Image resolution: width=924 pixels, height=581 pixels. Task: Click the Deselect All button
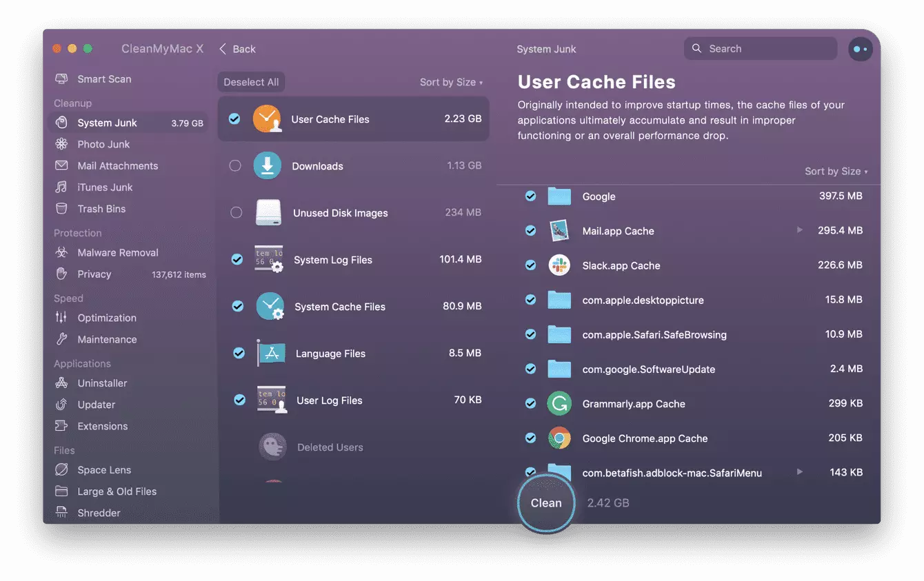click(x=251, y=82)
